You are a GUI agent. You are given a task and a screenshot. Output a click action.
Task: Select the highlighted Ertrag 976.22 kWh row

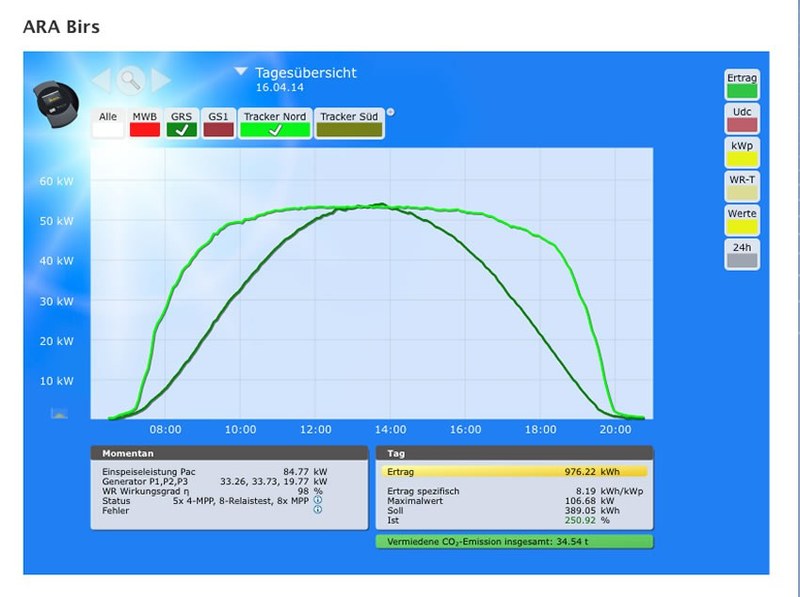coord(514,471)
